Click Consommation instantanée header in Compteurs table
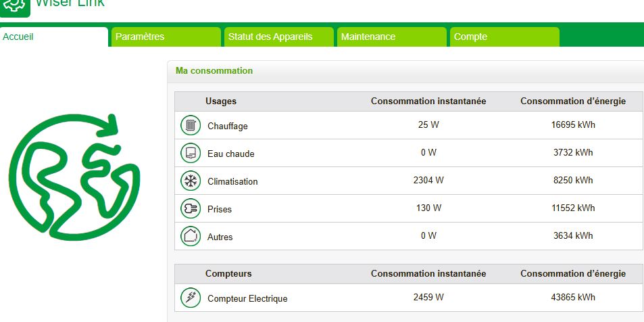Viewport: 644px width, 322px height. [428, 274]
